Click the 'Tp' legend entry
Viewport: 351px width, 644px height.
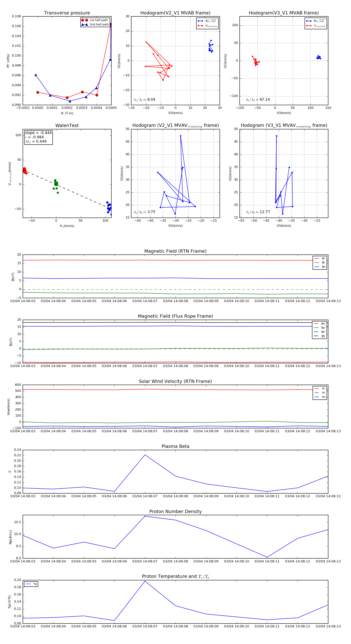pos(31,584)
